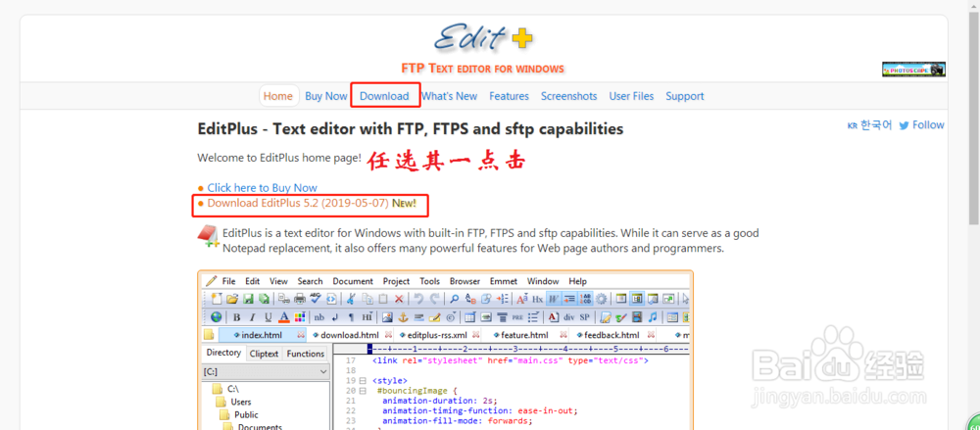
Task: Click the Home nav button
Action: click(278, 96)
